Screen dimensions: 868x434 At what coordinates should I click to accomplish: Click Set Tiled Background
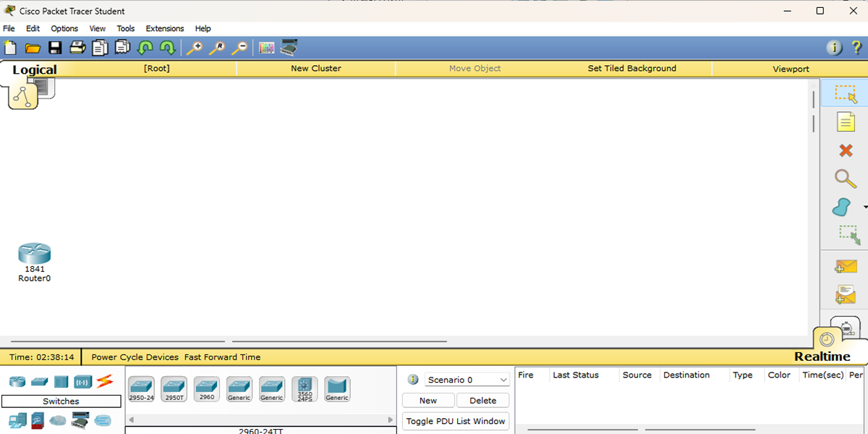(632, 69)
